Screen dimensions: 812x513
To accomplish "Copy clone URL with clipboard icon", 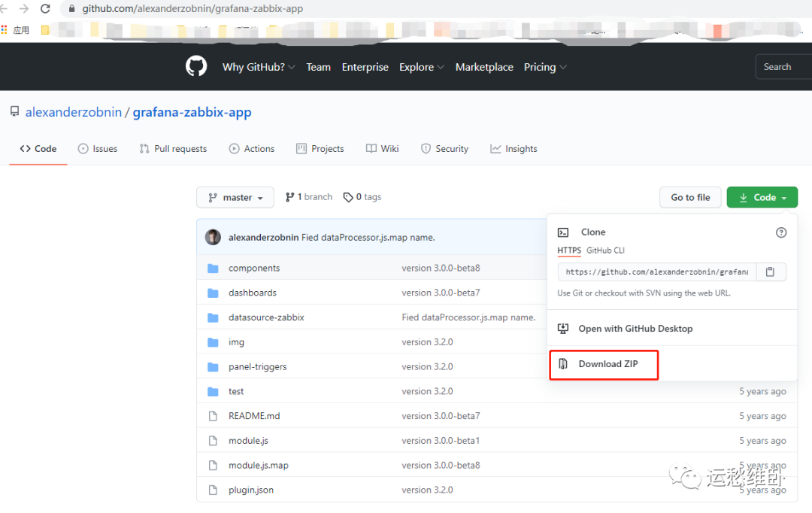I will pyautogui.click(x=770, y=272).
